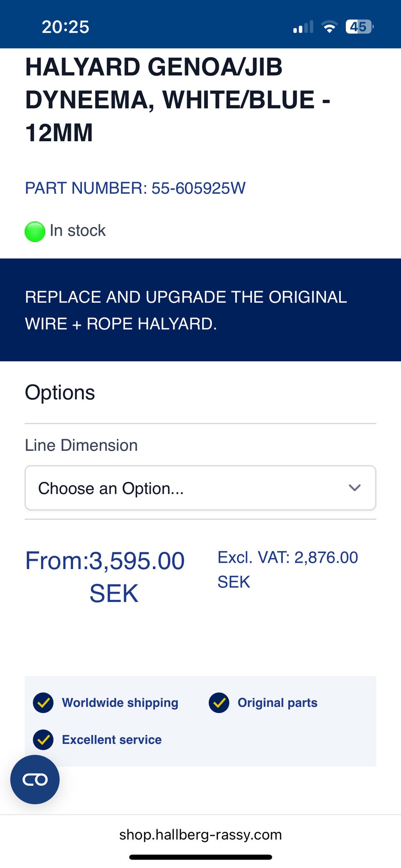Tap the green in-stock indicator dot
The height and width of the screenshot is (868, 401).
click(x=35, y=231)
